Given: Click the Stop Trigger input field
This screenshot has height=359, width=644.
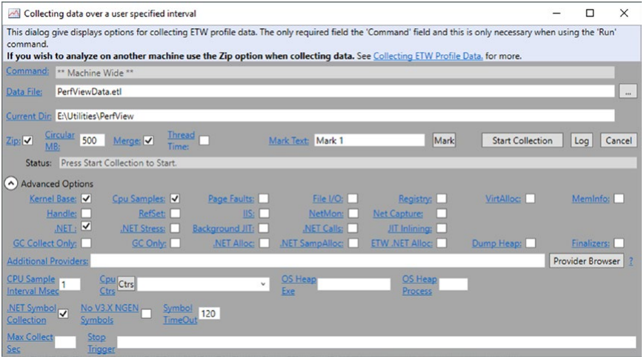Looking at the screenshot, I should tap(376, 342).
